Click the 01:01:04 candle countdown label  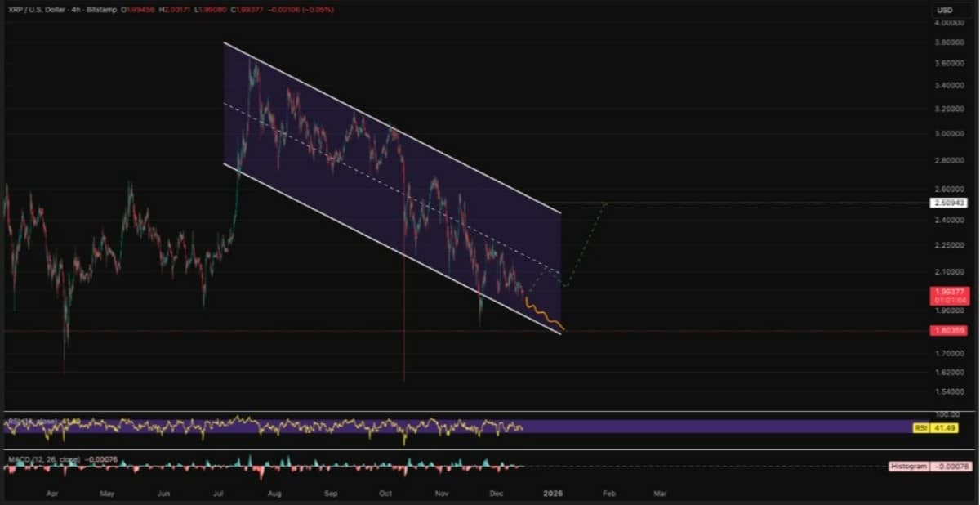point(948,300)
